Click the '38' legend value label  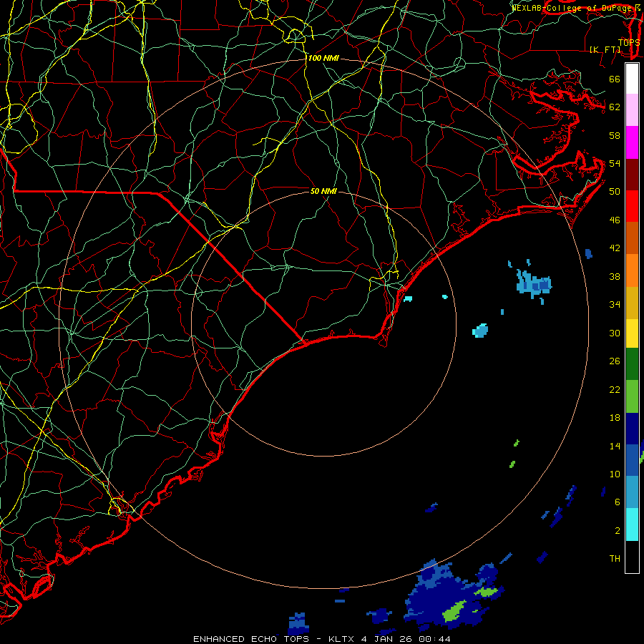(615, 276)
